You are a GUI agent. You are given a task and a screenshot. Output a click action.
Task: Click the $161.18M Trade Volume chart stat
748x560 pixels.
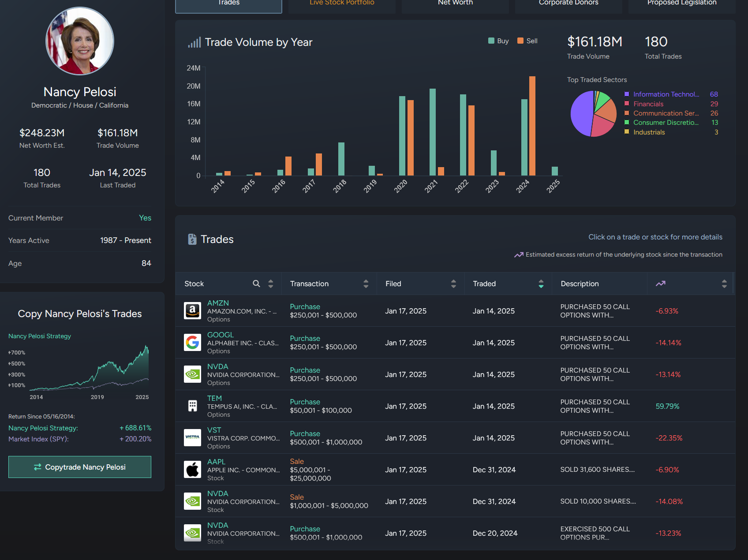coord(595,42)
